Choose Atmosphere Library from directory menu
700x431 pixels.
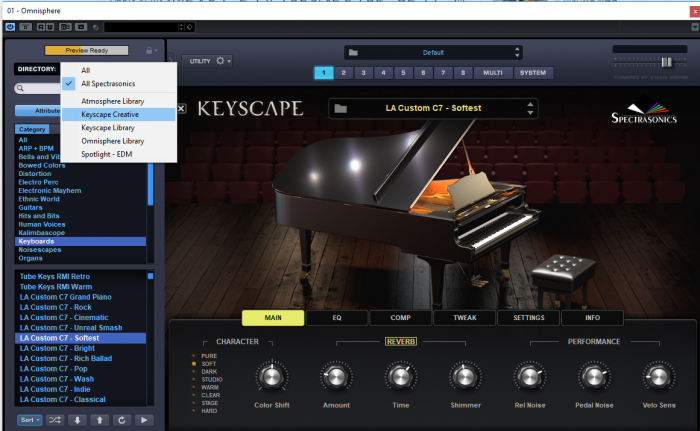119,101
